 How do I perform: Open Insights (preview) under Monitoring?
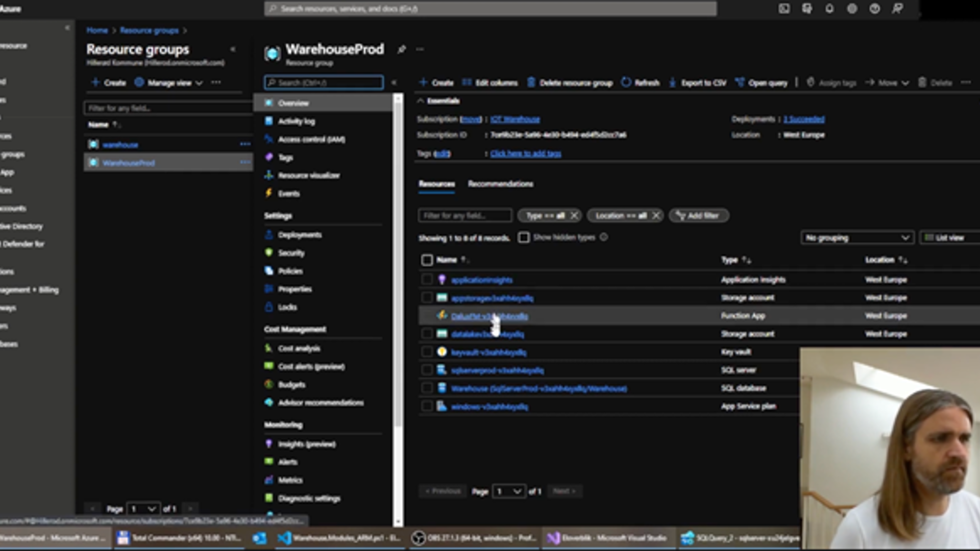[306, 444]
